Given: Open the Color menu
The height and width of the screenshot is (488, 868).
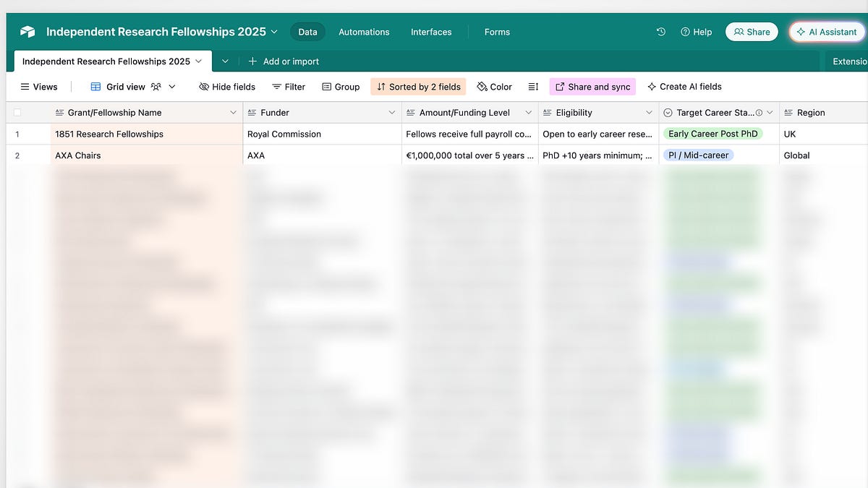Looking at the screenshot, I should [495, 87].
